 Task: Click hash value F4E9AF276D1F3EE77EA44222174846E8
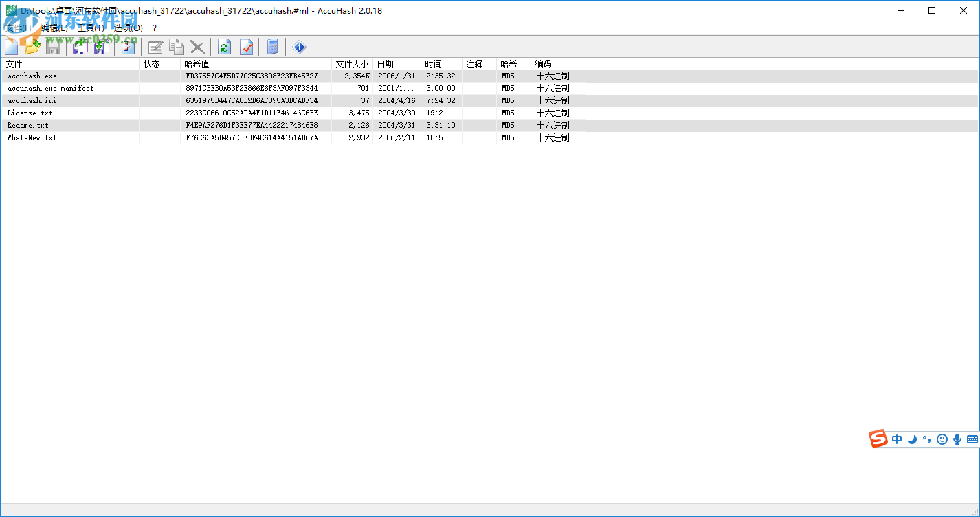click(x=252, y=126)
